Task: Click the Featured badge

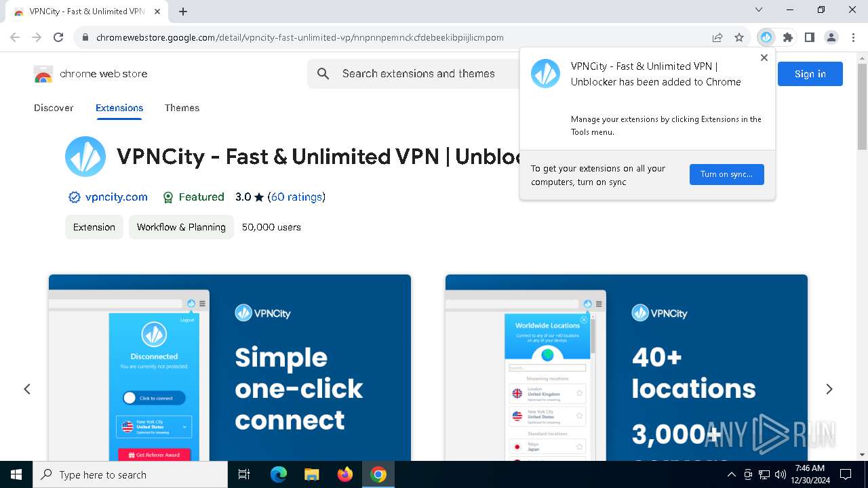Action: pos(193,197)
